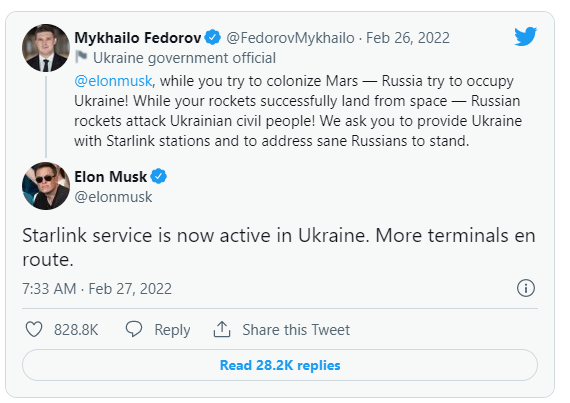
Task: Click the @FedorovMykhailo handle
Action: click(x=290, y=38)
